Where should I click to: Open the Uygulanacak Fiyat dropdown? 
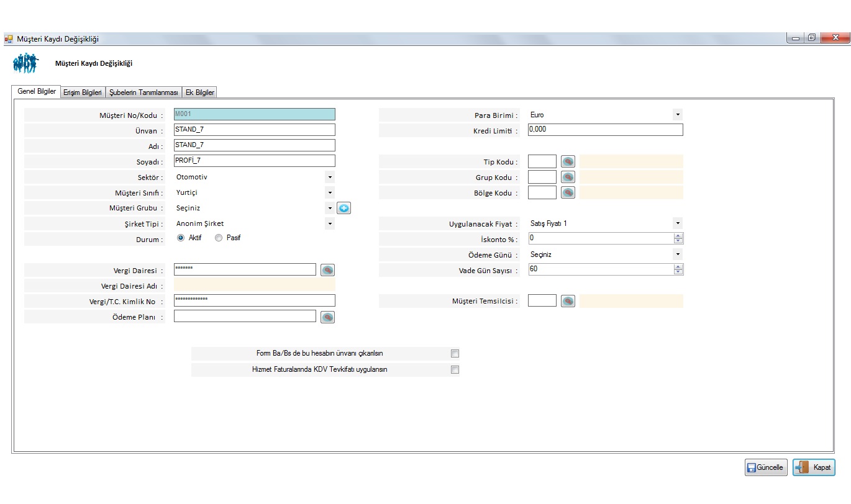(x=678, y=223)
